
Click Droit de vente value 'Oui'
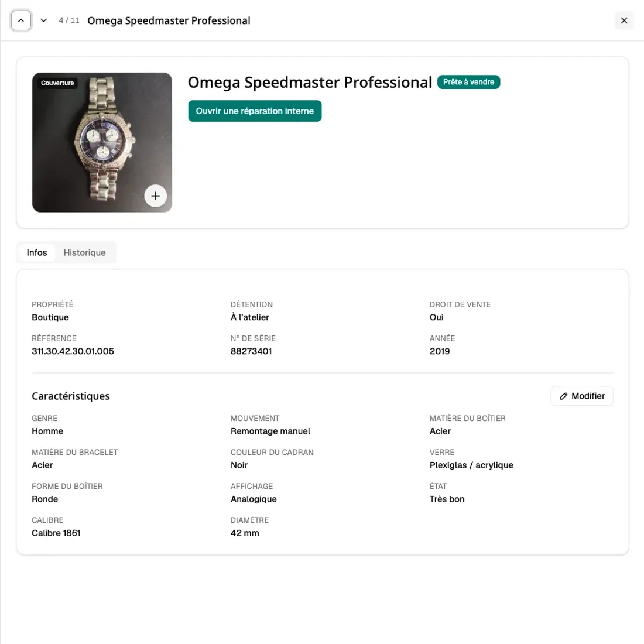tap(436, 317)
